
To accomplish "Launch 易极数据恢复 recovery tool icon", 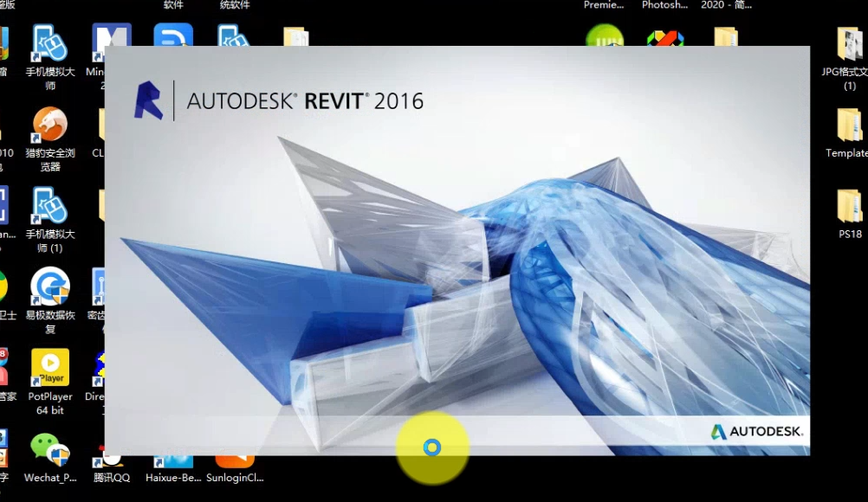I will click(x=50, y=300).
